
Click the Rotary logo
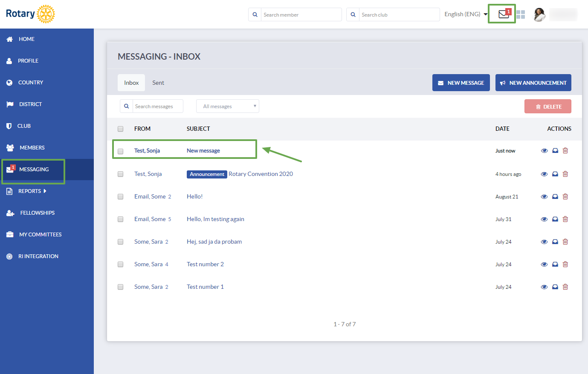(30, 14)
